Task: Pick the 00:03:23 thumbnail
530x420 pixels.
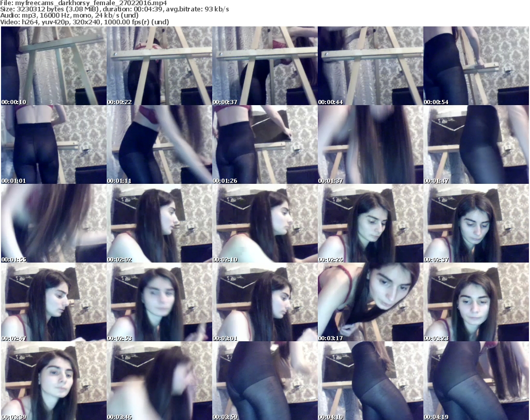Action: (x=476, y=302)
